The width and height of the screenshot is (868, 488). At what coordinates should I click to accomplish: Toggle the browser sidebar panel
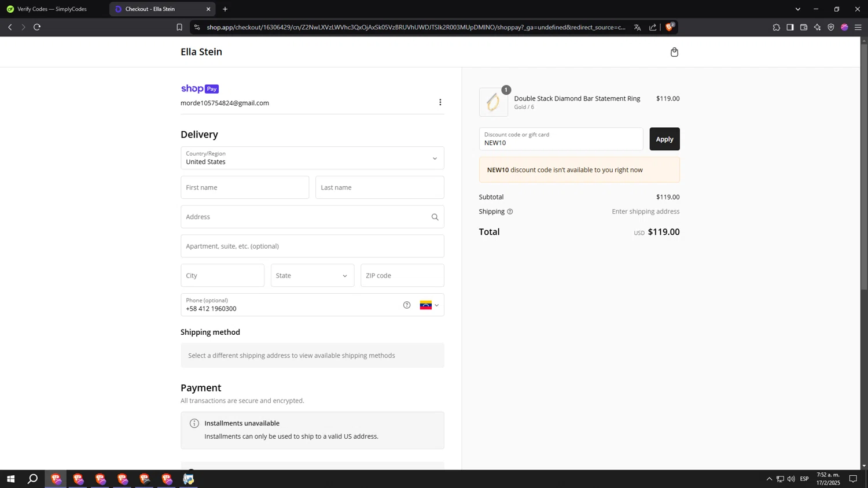(x=790, y=27)
